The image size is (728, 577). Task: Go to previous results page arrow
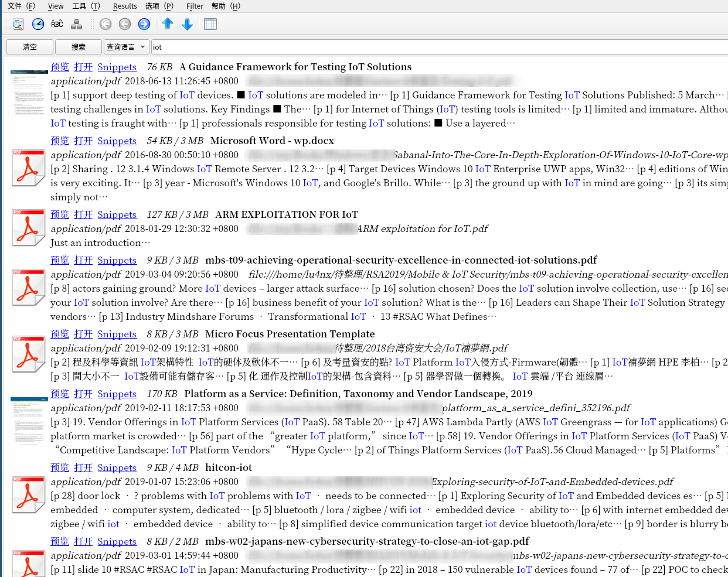tap(125, 24)
